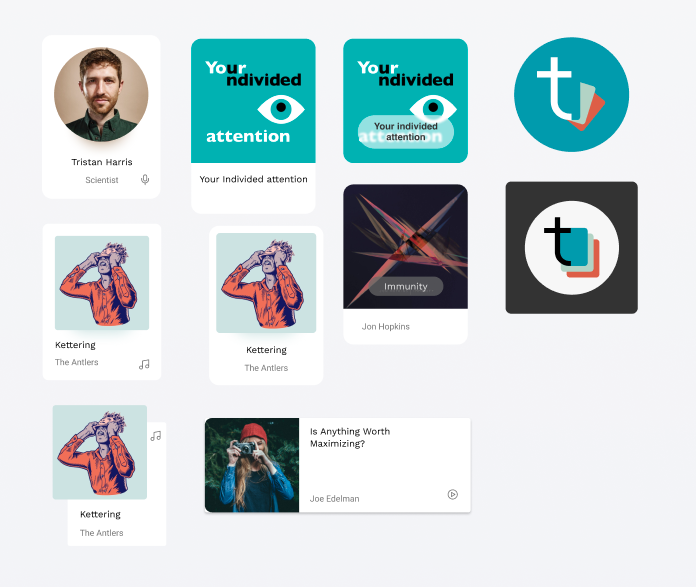Open the Is Anything Worth Maximizing title
The image size is (696, 587).
pos(350,437)
